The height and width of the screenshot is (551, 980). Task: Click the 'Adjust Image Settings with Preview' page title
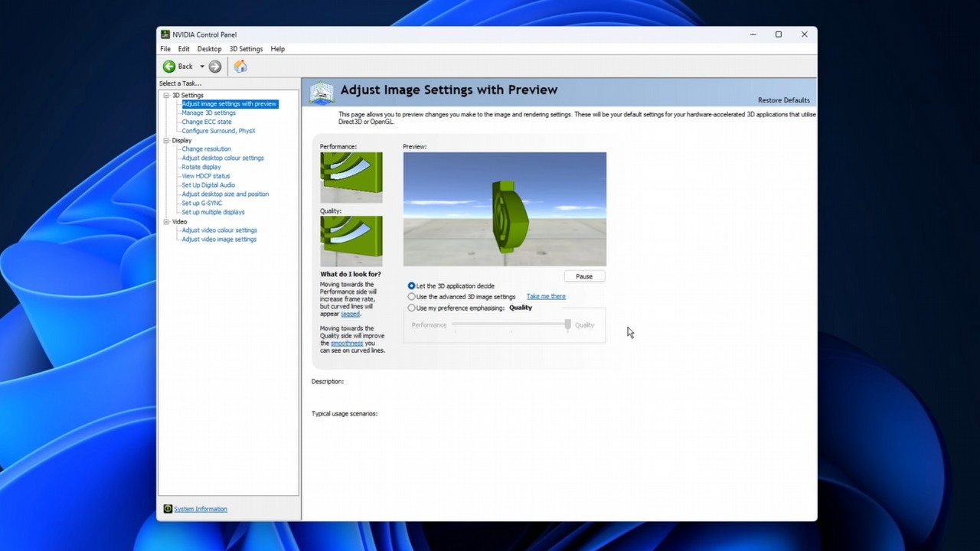[449, 90]
